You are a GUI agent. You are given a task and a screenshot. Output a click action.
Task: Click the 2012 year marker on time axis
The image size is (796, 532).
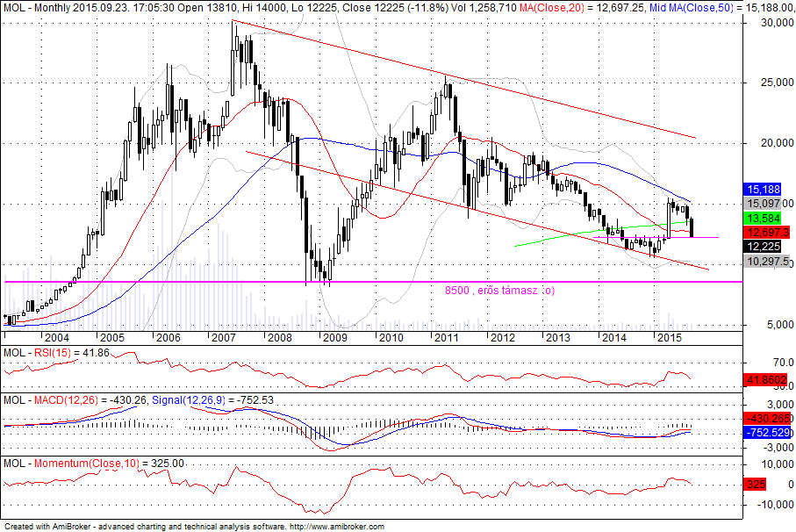coord(503,338)
